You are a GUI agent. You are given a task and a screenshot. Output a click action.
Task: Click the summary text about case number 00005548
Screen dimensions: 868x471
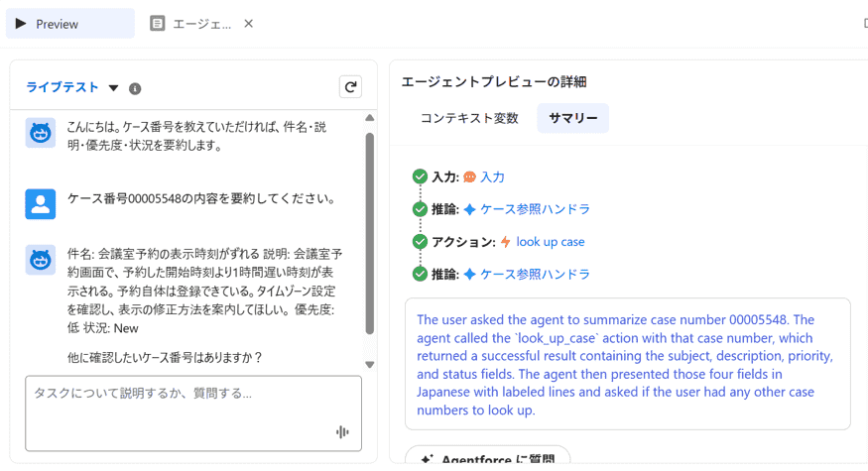[627, 365]
